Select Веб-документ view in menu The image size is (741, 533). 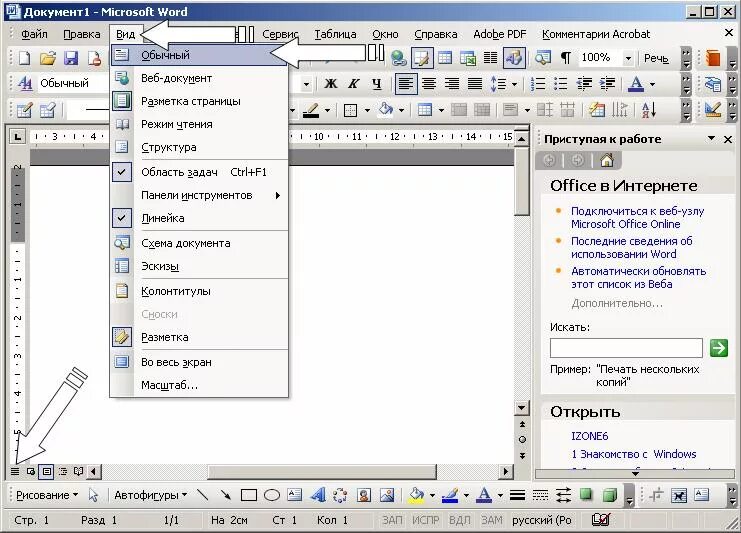[x=199, y=78]
